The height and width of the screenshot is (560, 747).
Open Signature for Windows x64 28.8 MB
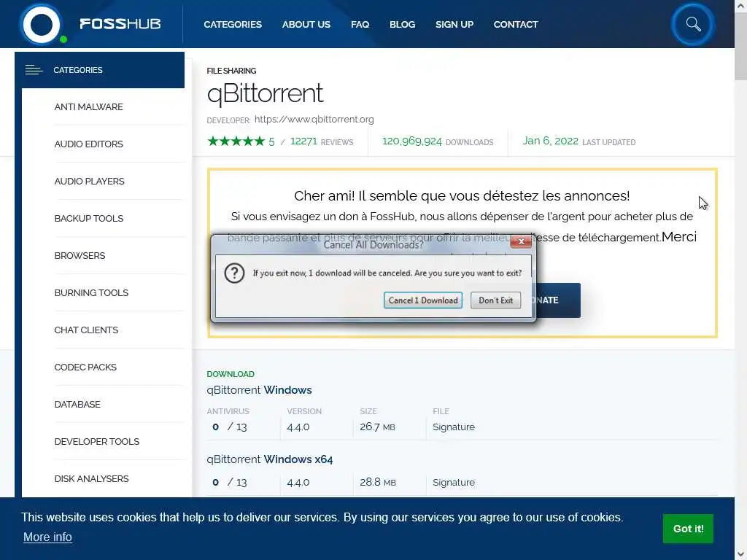click(454, 483)
